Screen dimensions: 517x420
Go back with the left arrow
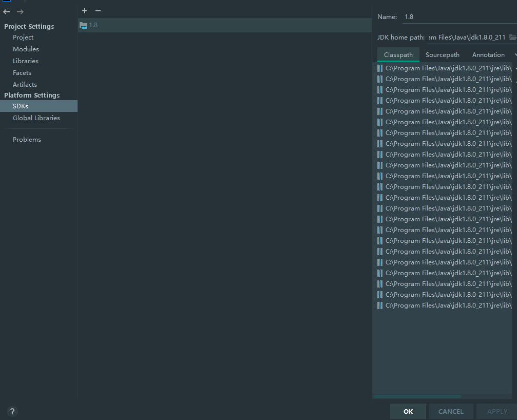click(7, 12)
